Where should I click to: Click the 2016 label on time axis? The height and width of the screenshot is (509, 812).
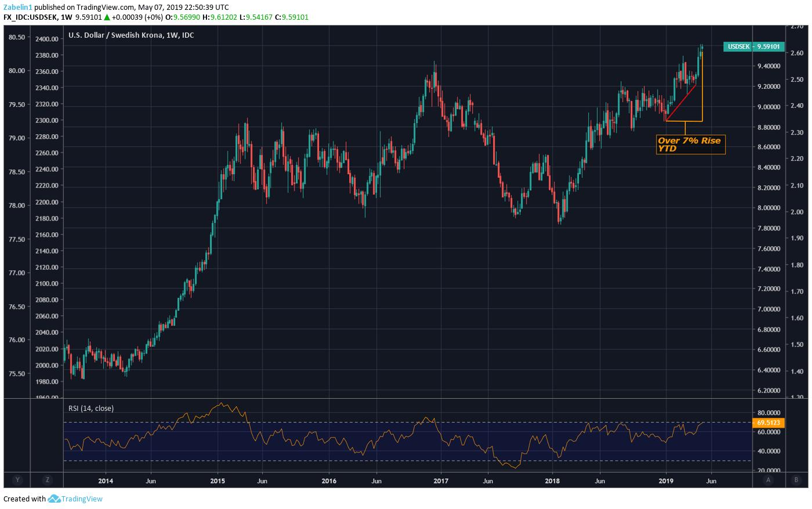pyautogui.click(x=329, y=481)
